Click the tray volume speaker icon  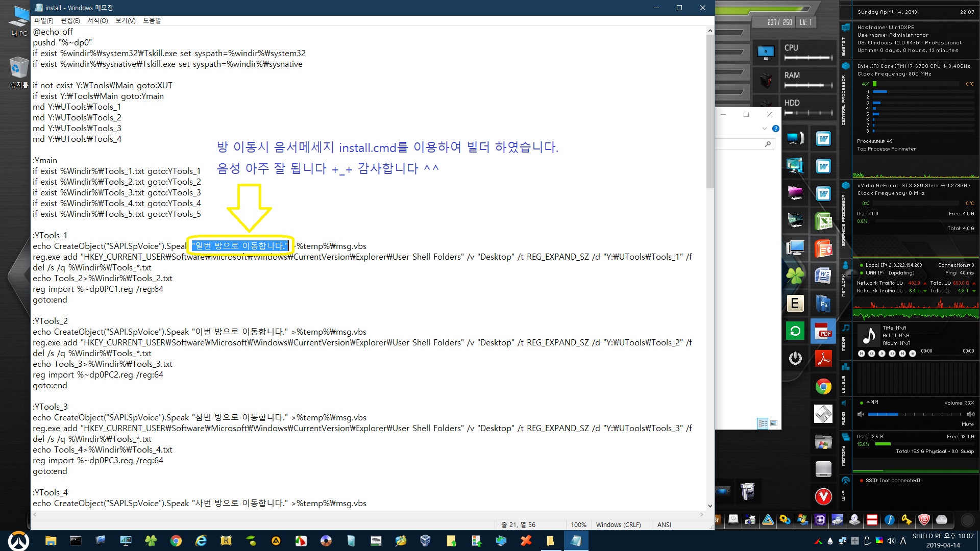tap(891, 541)
